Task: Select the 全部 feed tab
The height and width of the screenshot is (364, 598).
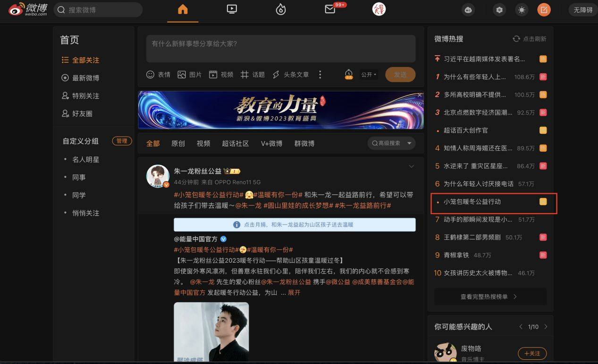Action: pos(153,143)
